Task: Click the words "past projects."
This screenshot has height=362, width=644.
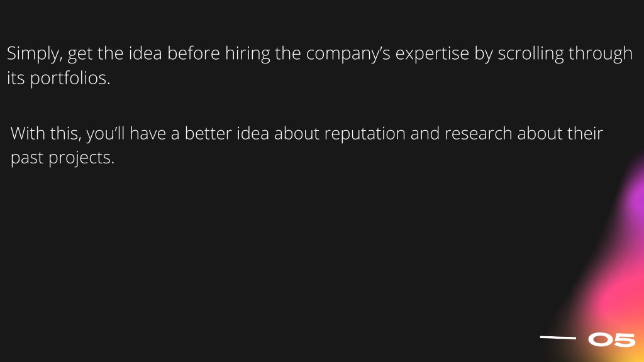Action: [62, 158]
